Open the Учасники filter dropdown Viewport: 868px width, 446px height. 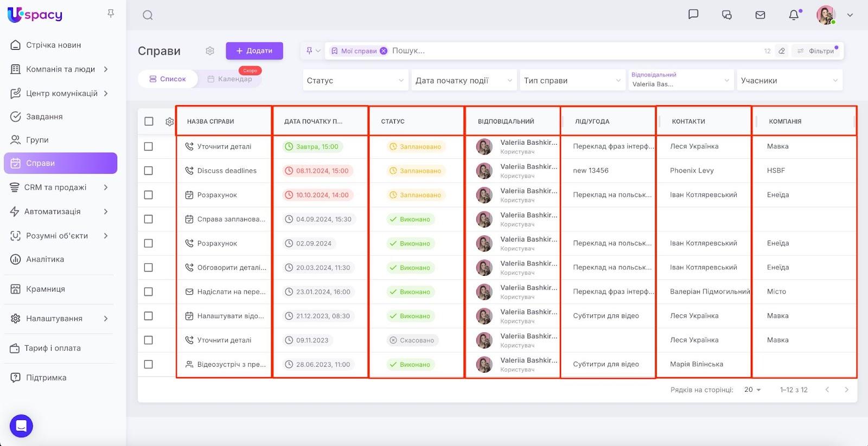pos(789,80)
